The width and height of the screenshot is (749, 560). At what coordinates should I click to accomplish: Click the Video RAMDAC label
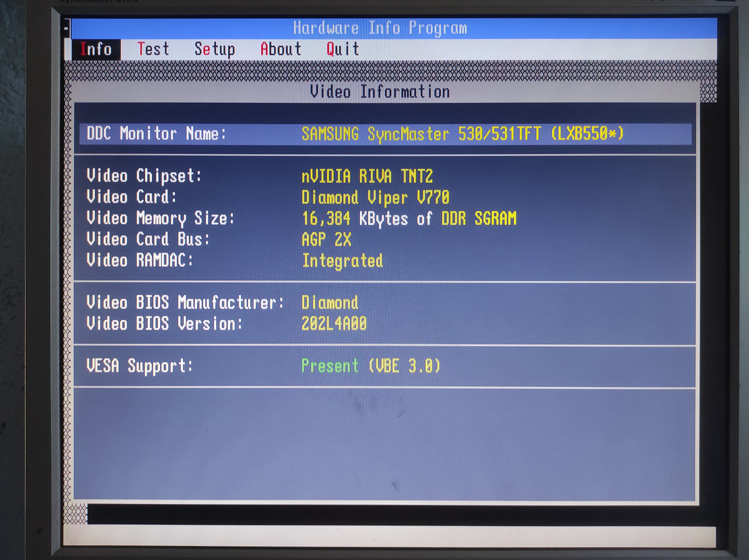[x=139, y=260]
